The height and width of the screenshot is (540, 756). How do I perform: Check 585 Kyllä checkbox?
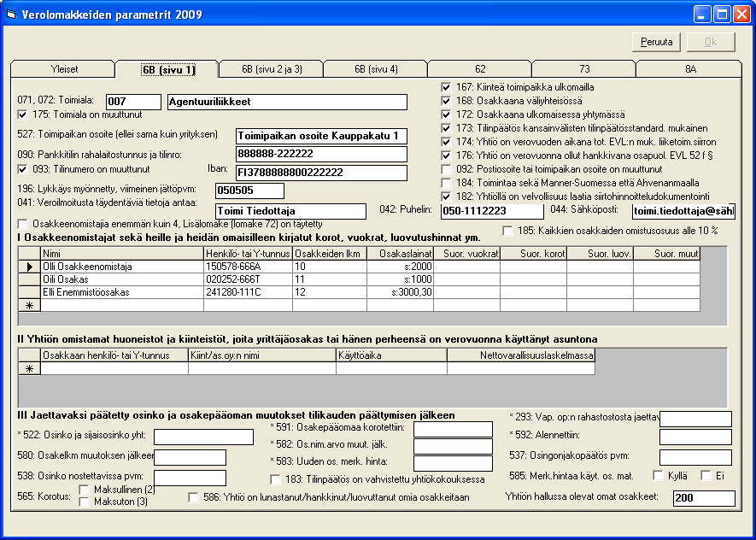[x=658, y=476]
